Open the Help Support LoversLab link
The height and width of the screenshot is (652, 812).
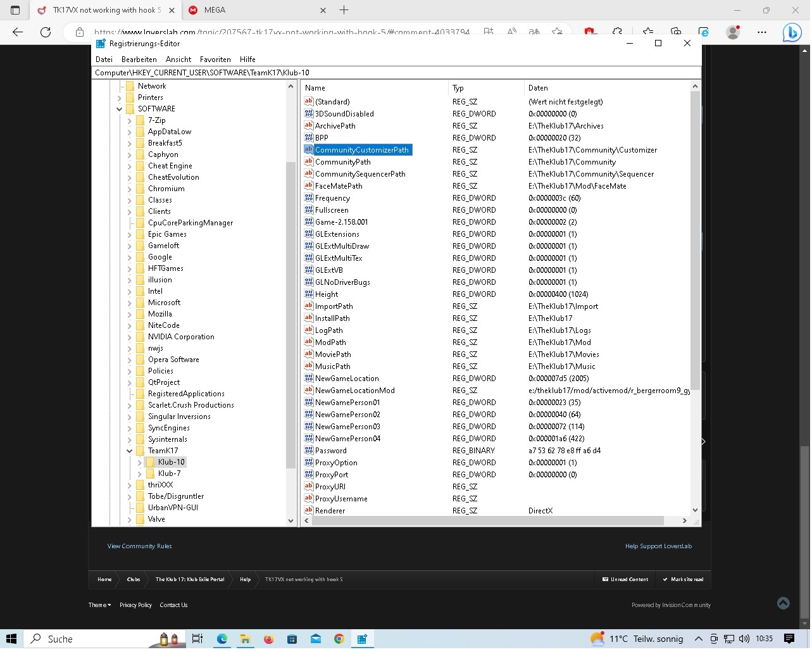pos(658,546)
